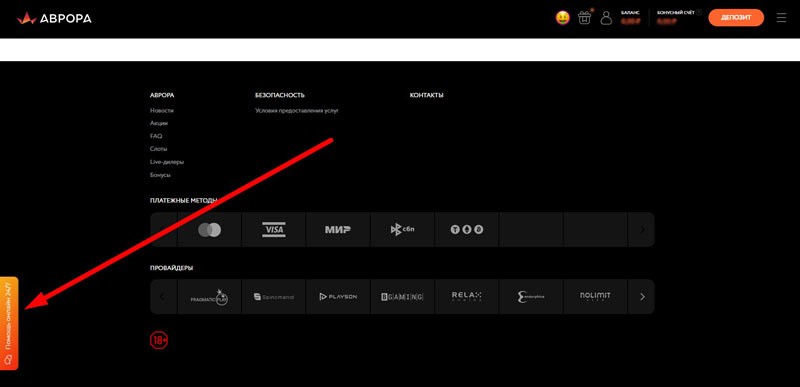
Task: Advance providers carousel with right arrow
Action: tap(642, 297)
